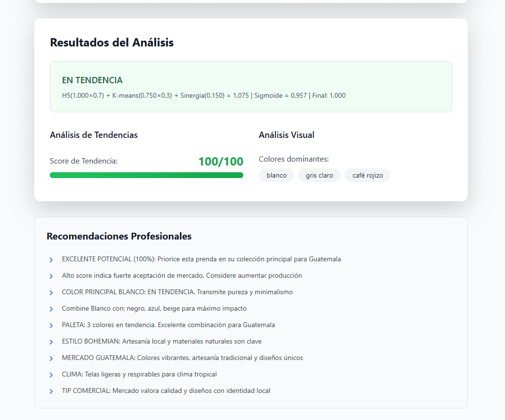Viewport: 505px width, 420px height.
Task: Select the gris claro color tag
Action: pyautogui.click(x=319, y=175)
